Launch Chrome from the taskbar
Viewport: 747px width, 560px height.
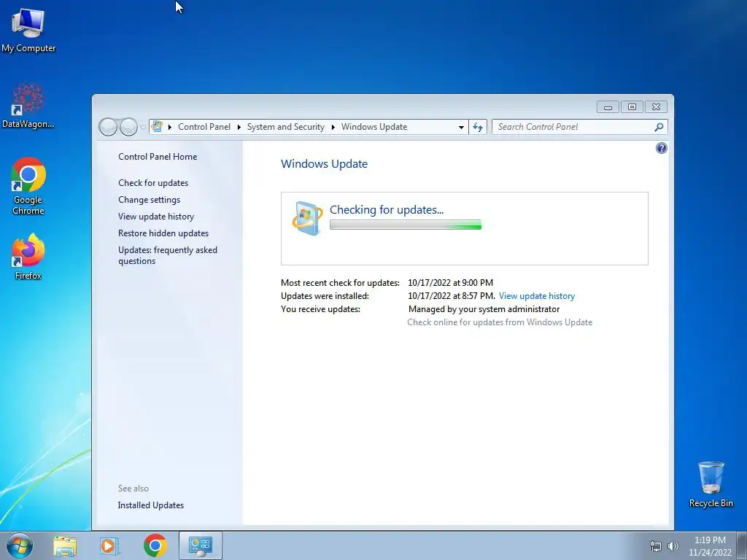[155, 545]
